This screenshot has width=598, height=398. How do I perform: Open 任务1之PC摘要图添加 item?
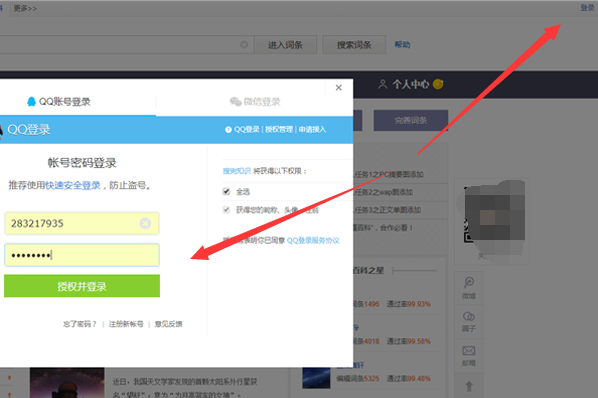pyautogui.click(x=389, y=175)
